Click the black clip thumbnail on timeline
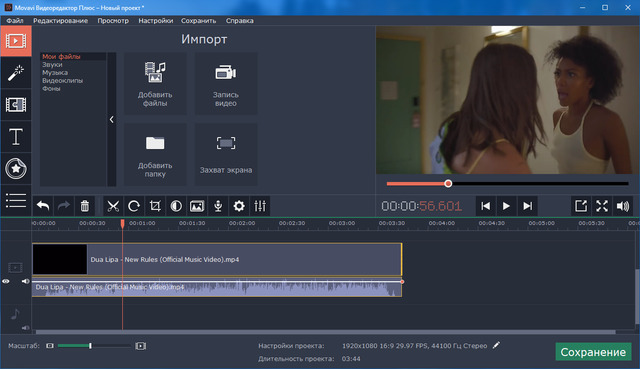 [x=60, y=260]
